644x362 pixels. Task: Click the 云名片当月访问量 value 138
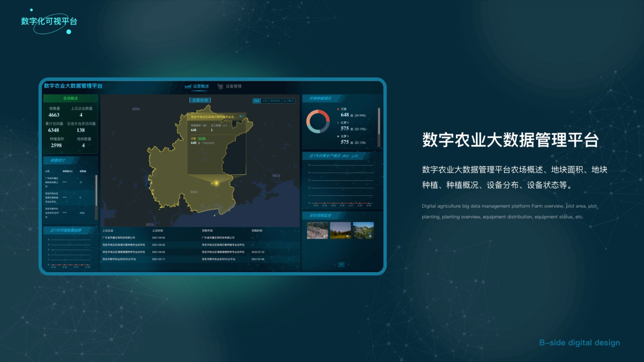[x=80, y=130]
